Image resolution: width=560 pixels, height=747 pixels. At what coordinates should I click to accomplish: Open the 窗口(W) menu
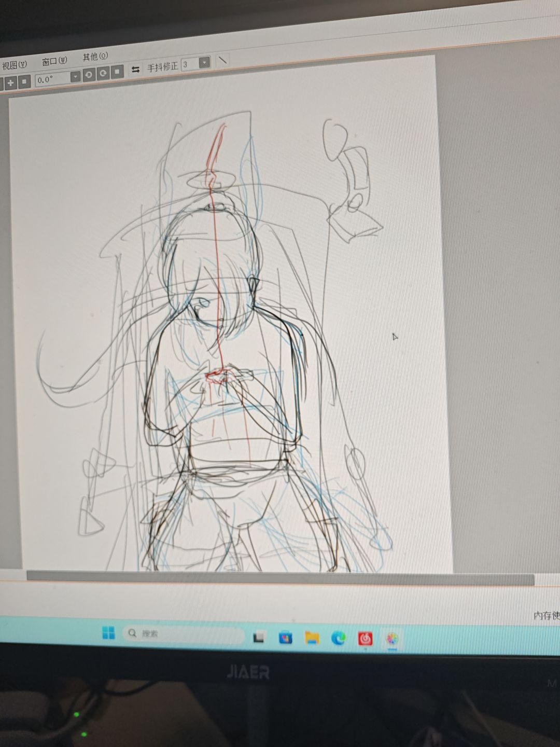(54, 61)
